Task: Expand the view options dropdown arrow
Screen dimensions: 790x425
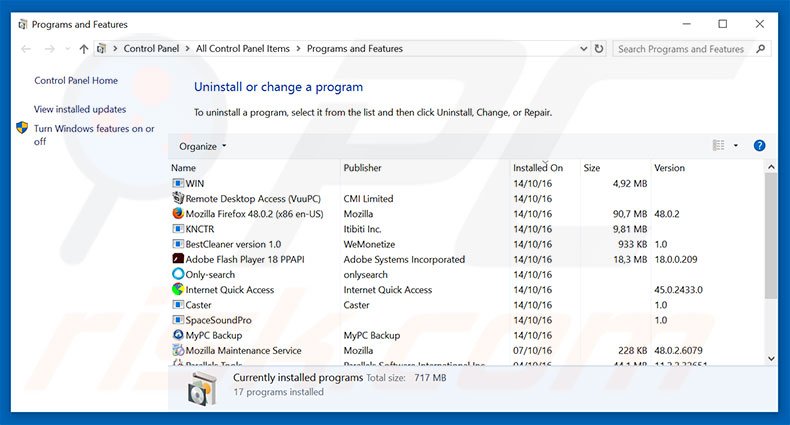Action: pos(736,146)
